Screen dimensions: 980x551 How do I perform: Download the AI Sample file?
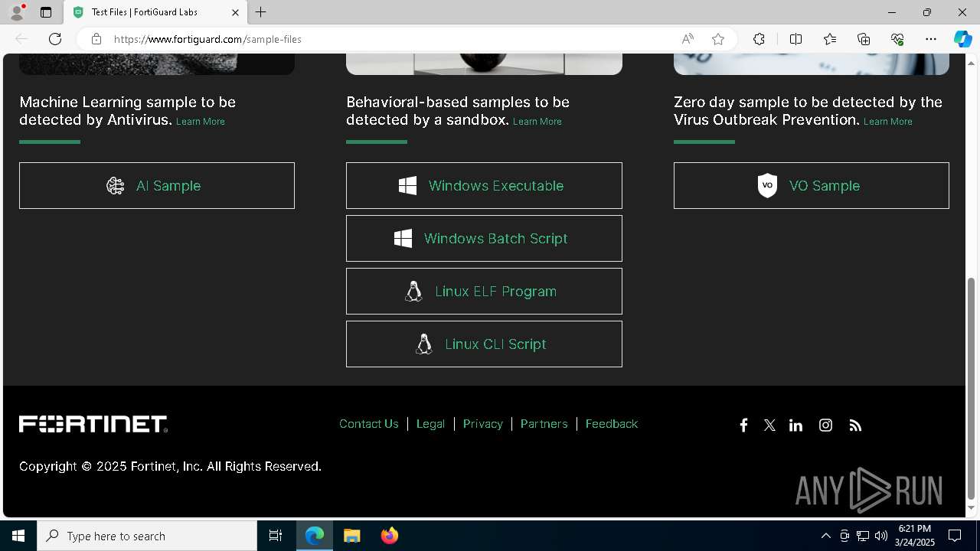point(157,185)
